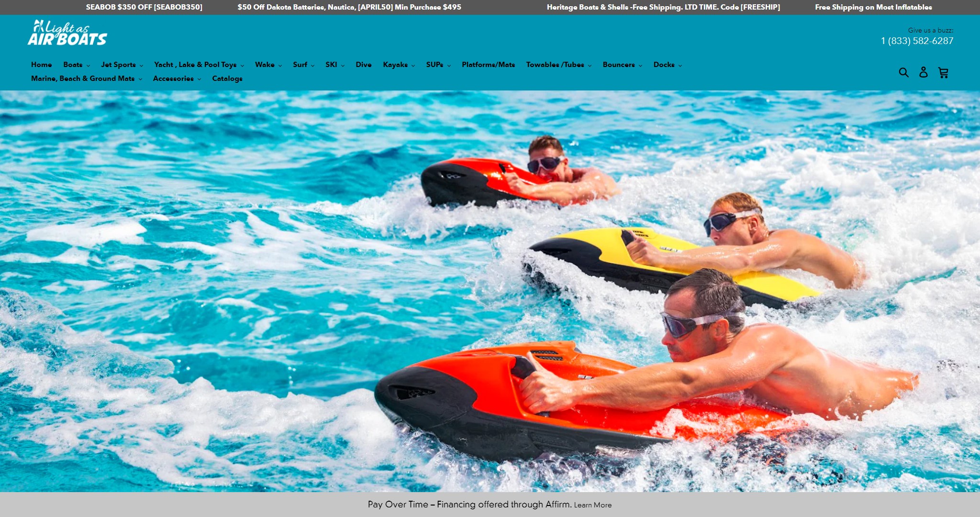Open the shopping cart icon

[x=943, y=72]
